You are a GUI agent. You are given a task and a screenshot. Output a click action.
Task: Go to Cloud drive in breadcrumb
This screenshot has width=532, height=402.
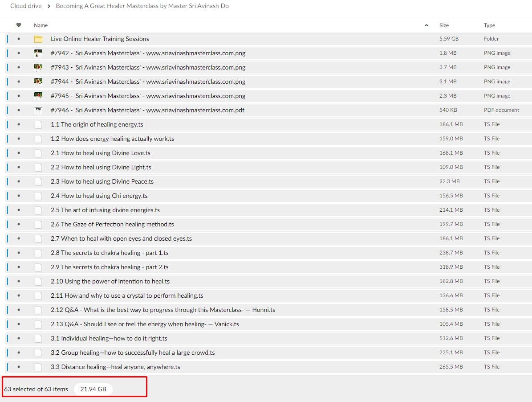coord(26,6)
